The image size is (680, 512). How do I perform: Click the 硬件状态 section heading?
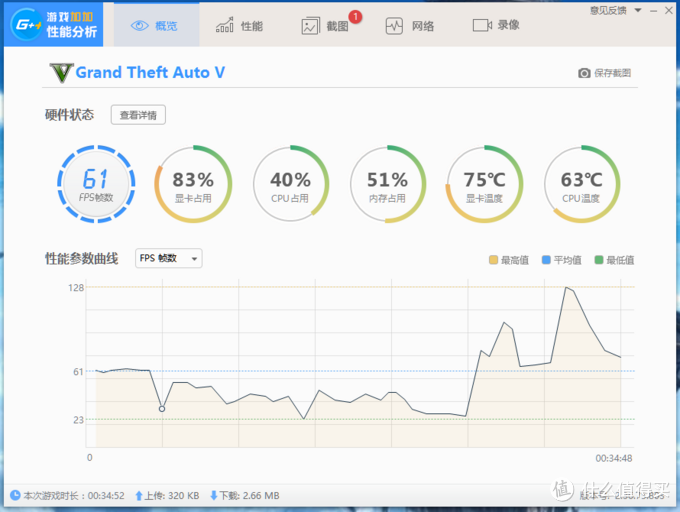[x=69, y=114]
